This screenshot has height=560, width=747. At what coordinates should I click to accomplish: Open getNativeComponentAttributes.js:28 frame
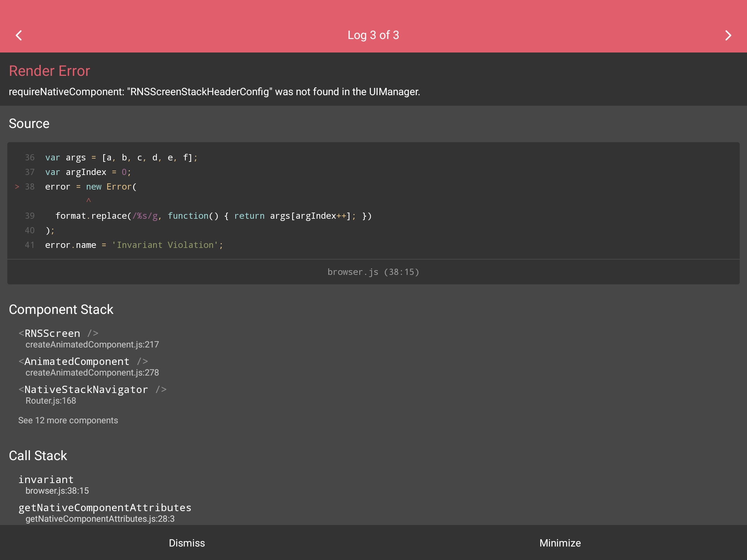105,507
